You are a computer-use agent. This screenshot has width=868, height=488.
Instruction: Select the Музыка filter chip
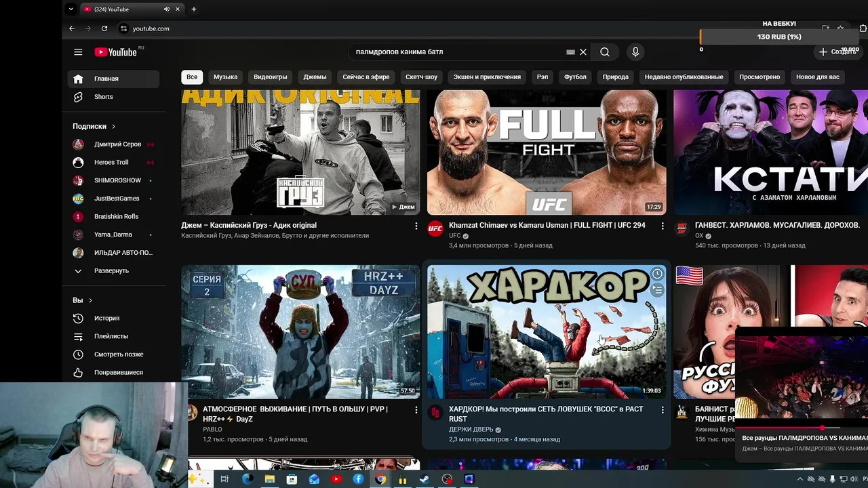[x=226, y=77]
